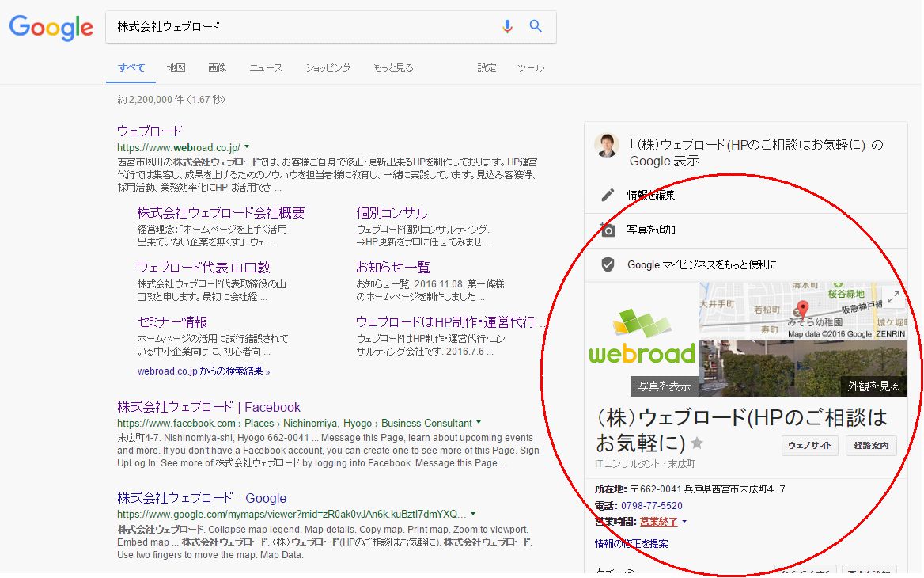Open the もっと見る menu
The image size is (924, 578).
(x=393, y=68)
